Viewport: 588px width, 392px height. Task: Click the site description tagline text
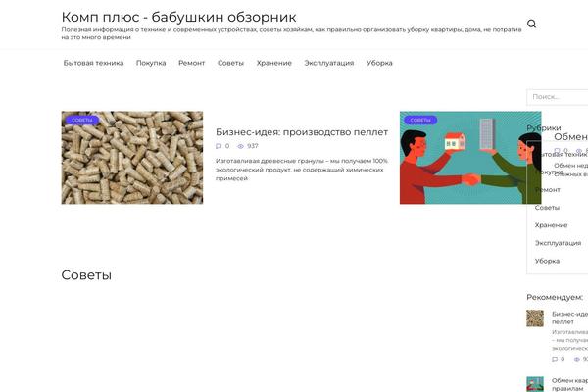tap(291, 33)
